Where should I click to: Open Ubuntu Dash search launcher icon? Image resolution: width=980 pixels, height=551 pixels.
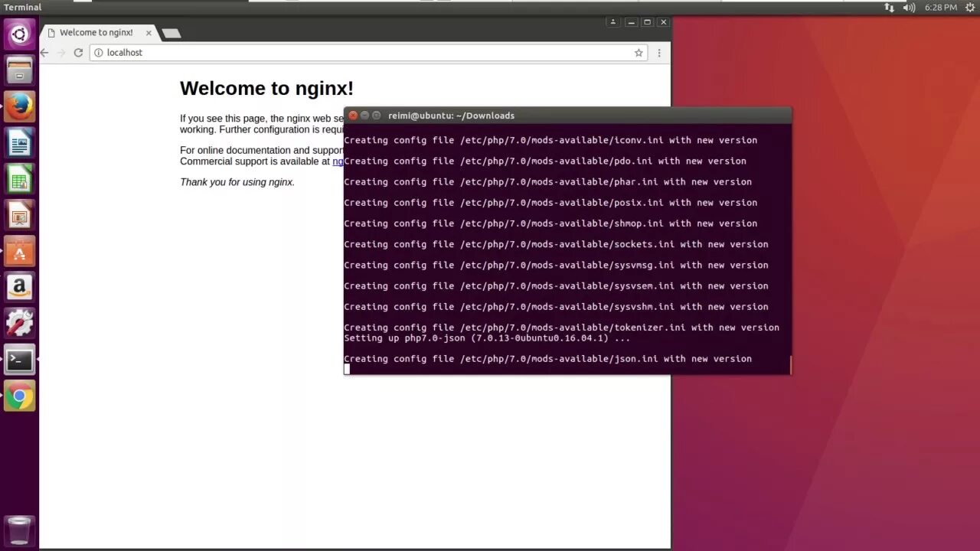click(19, 34)
